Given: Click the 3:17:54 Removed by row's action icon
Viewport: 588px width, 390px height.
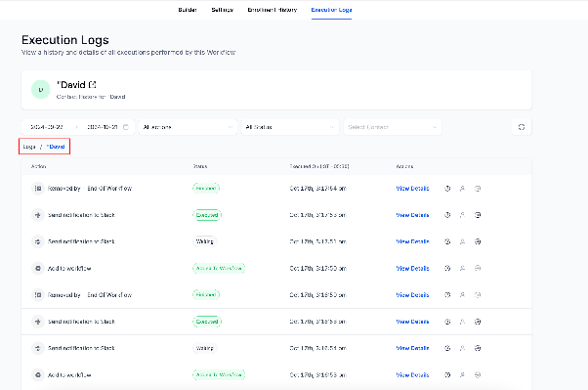Looking at the screenshot, I should tap(38, 189).
